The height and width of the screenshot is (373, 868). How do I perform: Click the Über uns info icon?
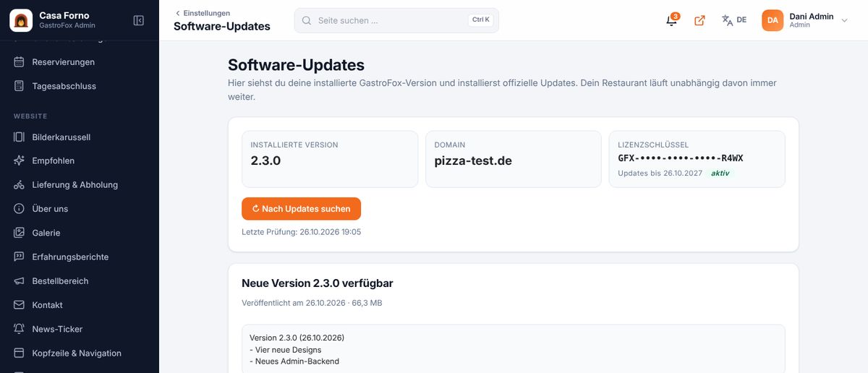[x=19, y=209]
